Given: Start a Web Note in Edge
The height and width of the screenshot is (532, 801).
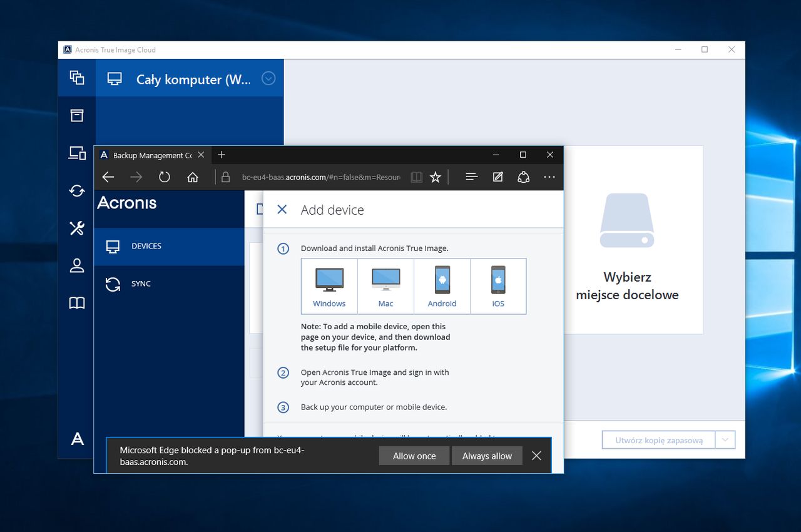Looking at the screenshot, I should click(x=497, y=176).
